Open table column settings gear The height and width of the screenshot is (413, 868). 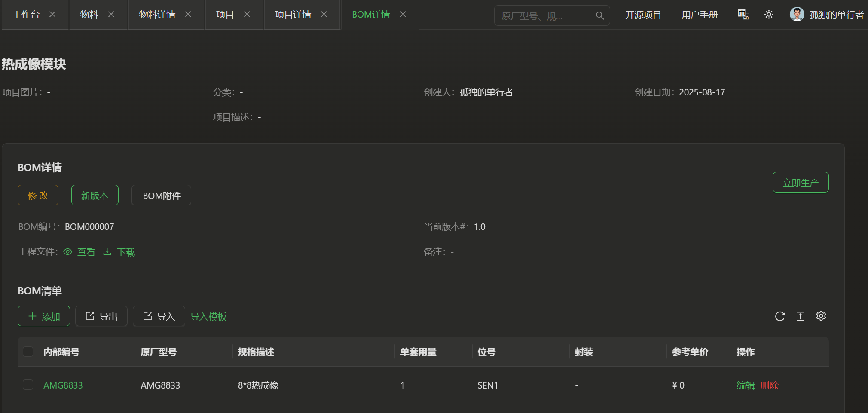821,316
